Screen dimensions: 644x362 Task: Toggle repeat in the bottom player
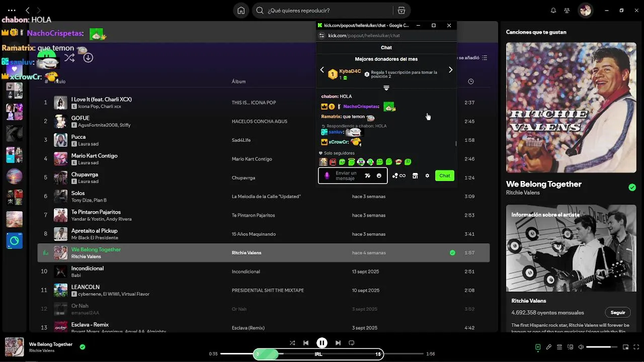[352, 343]
